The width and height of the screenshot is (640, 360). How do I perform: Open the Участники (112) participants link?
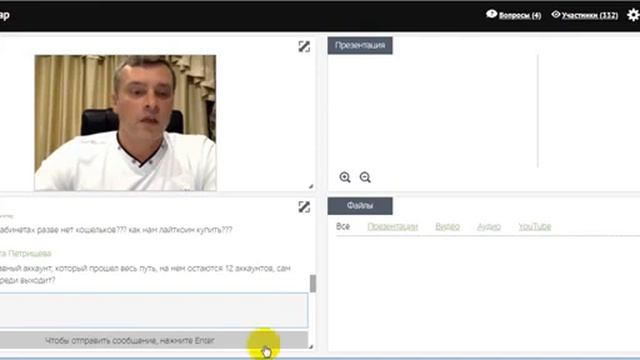(x=590, y=16)
